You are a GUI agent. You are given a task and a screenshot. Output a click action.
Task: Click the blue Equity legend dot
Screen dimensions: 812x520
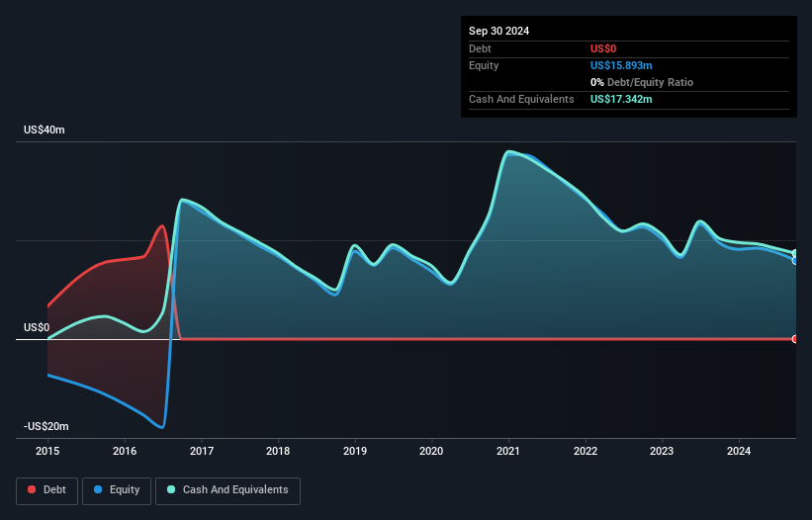coord(98,489)
